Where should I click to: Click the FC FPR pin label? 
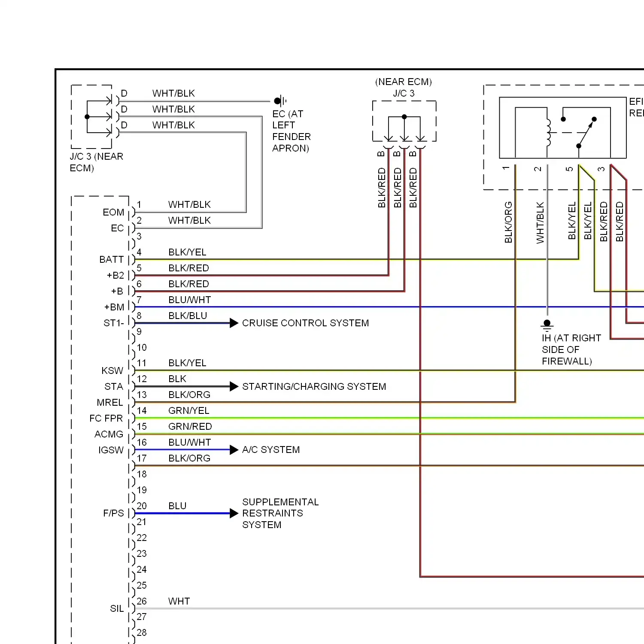point(106,419)
